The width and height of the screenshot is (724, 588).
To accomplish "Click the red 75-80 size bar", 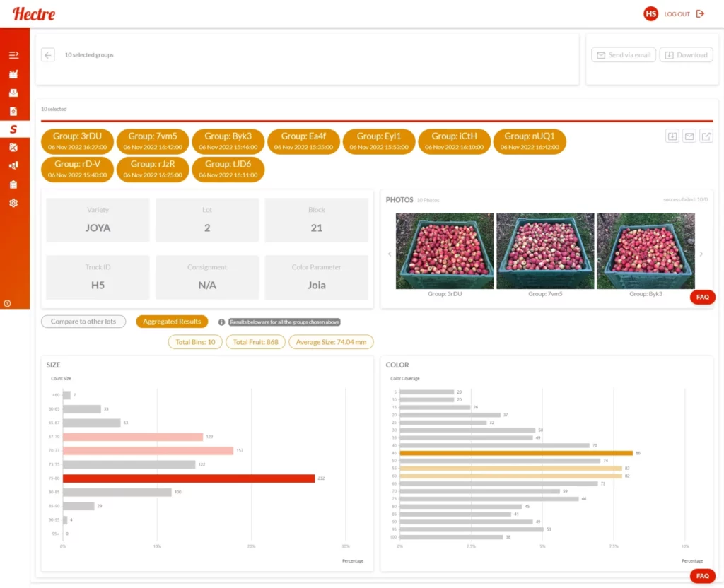I will pyautogui.click(x=189, y=478).
